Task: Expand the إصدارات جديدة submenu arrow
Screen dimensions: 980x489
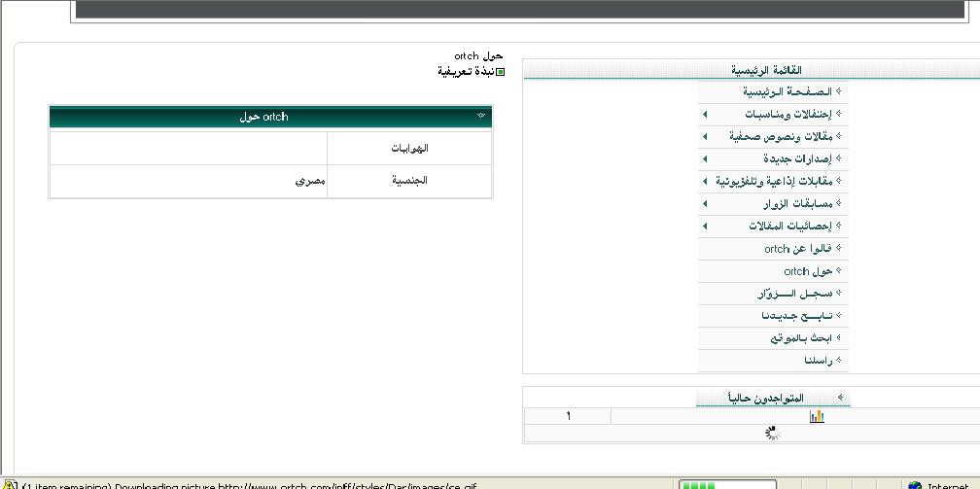Action: (x=705, y=158)
